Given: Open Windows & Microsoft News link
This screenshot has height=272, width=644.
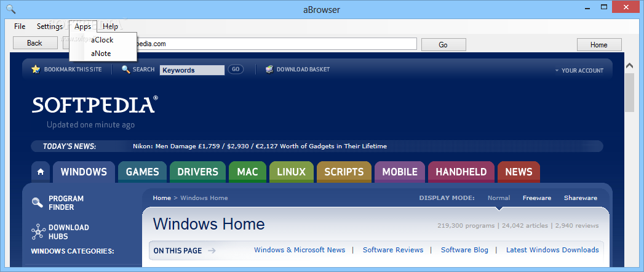Looking at the screenshot, I should coord(300,250).
